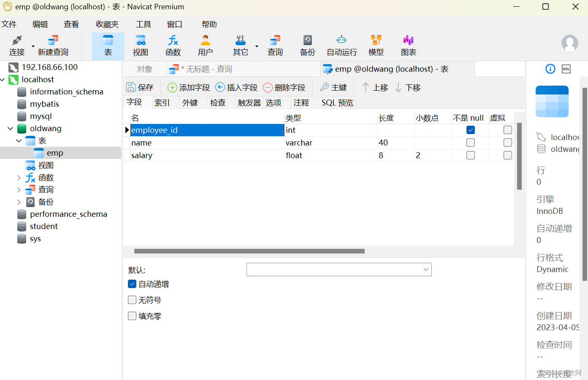
Task: Enable the 填充零 zerofill checkbox
Action: [x=132, y=316]
